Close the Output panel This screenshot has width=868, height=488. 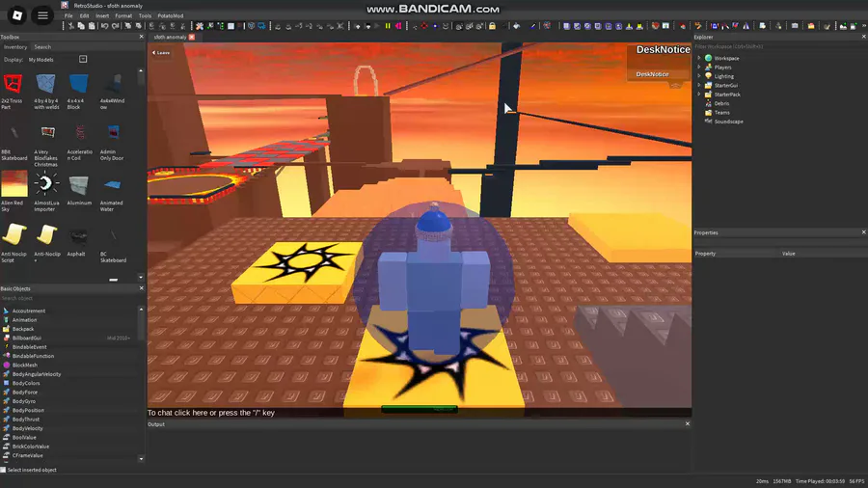click(x=688, y=423)
